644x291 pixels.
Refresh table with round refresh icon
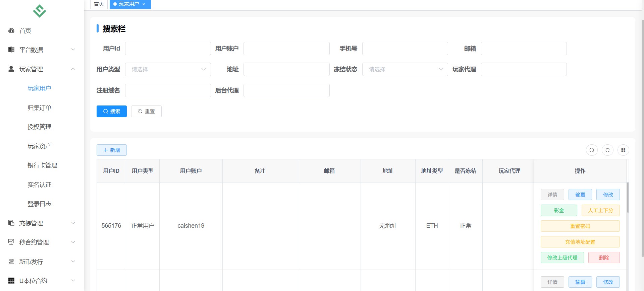pos(607,150)
